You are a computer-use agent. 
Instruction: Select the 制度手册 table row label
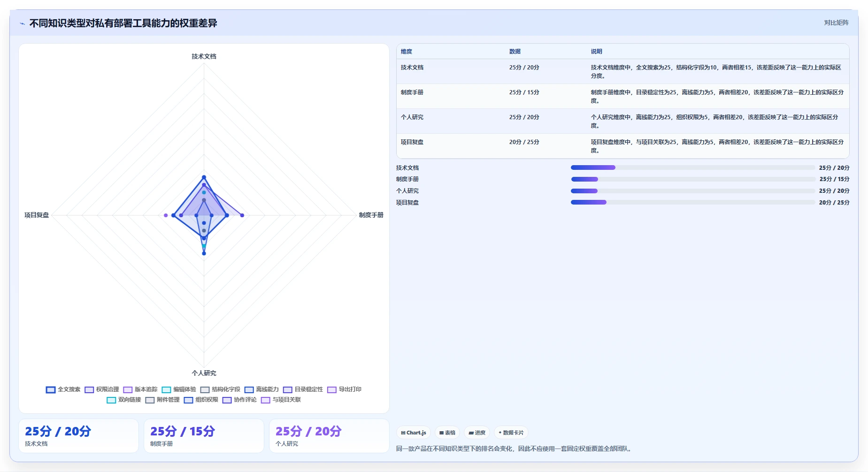tap(412, 92)
